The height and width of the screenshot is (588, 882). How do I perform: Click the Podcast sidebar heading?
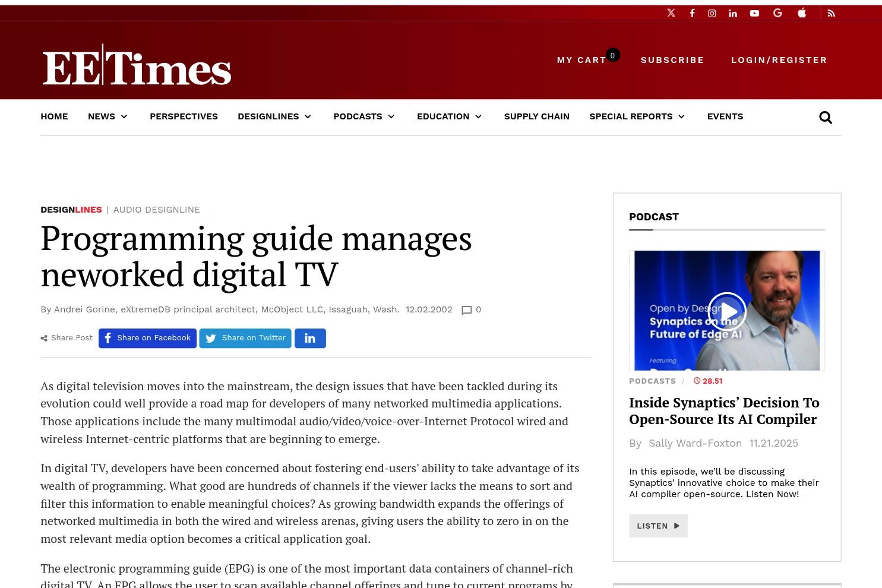coord(654,217)
